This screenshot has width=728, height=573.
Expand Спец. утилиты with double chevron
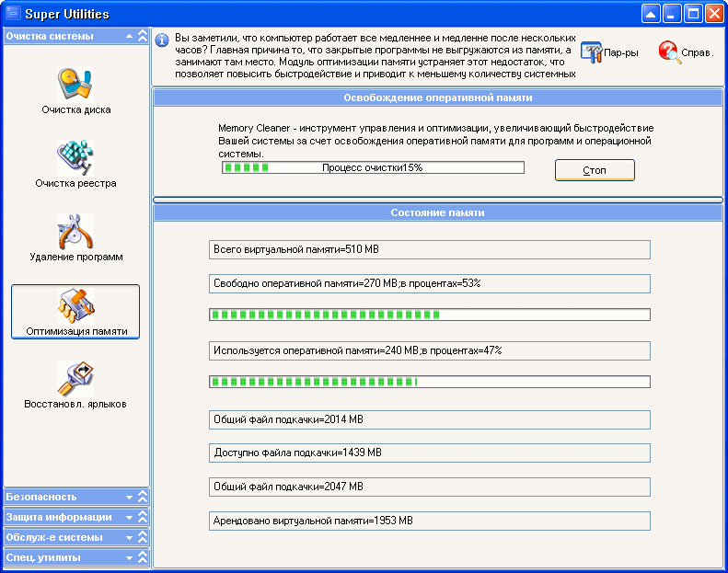coord(143,557)
